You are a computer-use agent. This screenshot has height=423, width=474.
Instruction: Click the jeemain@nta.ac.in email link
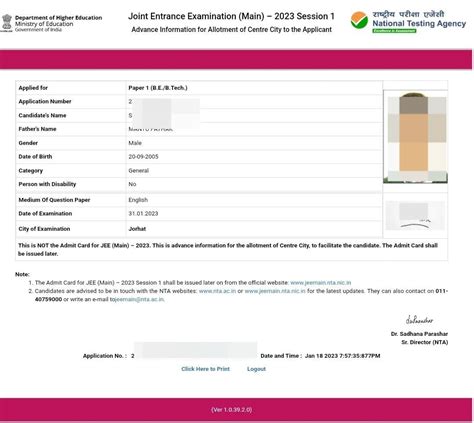[139, 299]
